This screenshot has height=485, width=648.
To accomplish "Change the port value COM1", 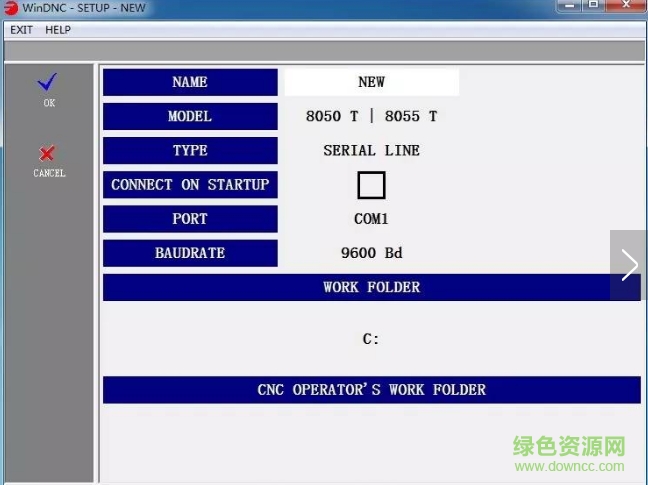I will 371,219.
